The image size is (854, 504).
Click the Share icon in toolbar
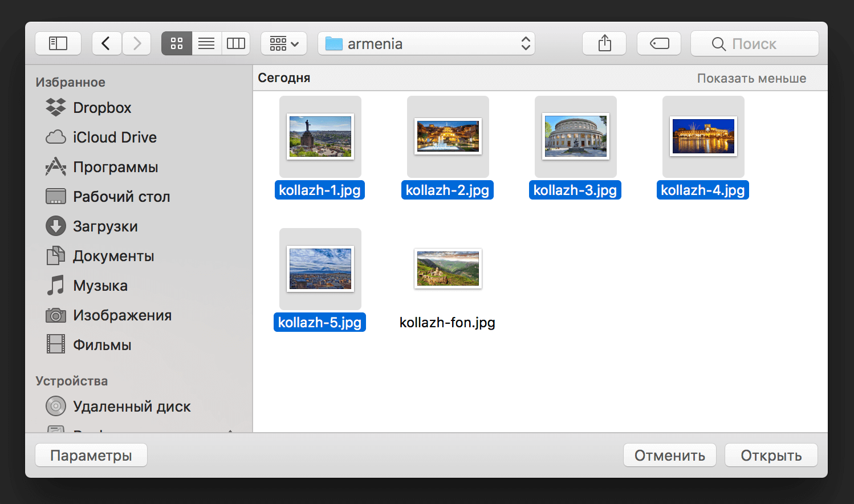click(604, 43)
